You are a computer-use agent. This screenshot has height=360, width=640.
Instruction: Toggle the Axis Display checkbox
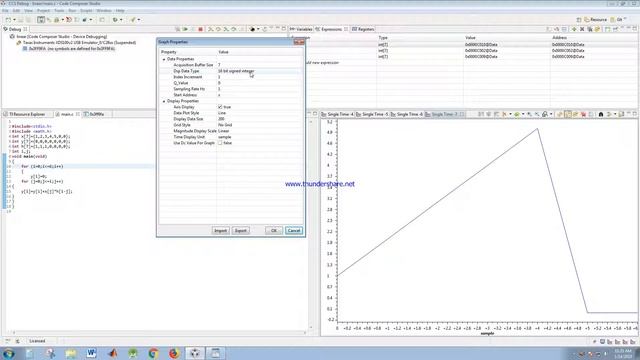coord(220,107)
